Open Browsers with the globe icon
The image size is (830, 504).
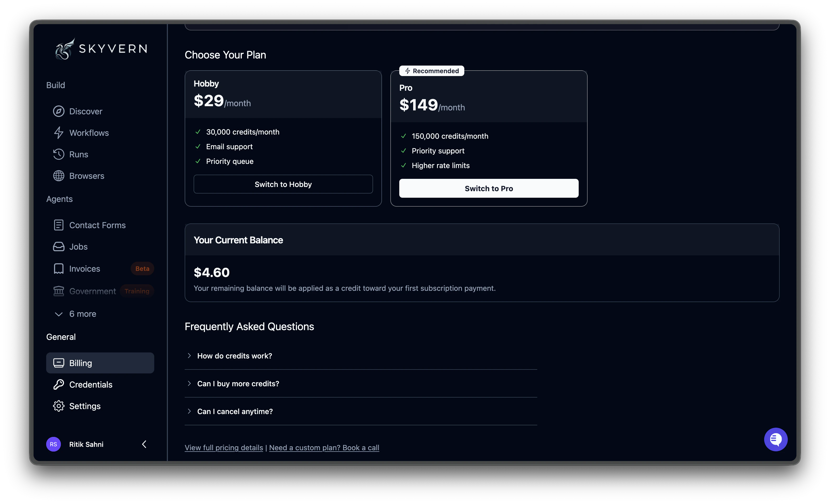(59, 176)
